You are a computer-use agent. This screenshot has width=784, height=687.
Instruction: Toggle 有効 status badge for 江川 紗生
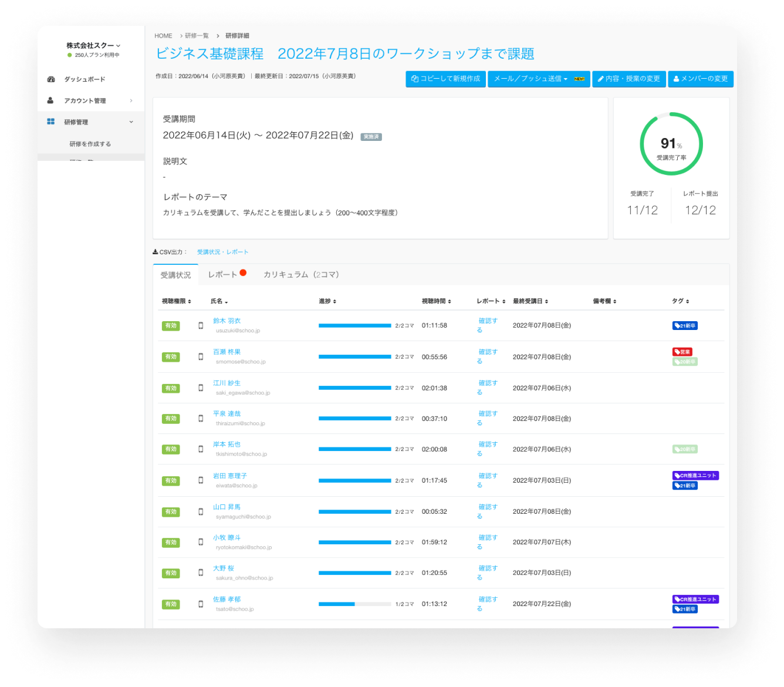171,388
